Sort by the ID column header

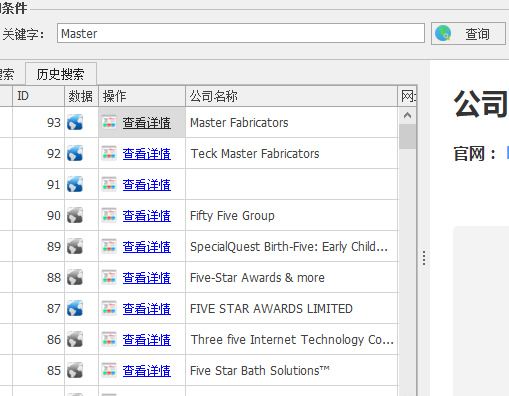[38, 96]
